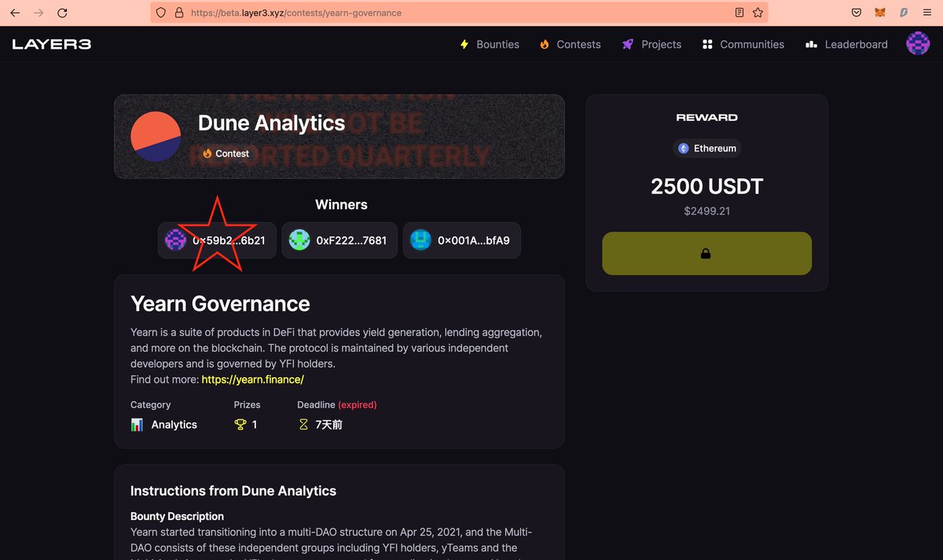Click the Dune Analytics title
Screen dimensions: 943x560
271,123
